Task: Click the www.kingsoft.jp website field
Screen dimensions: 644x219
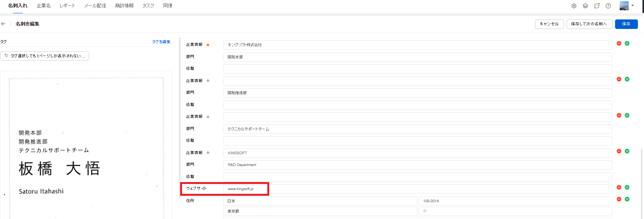Action: [417, 189]
